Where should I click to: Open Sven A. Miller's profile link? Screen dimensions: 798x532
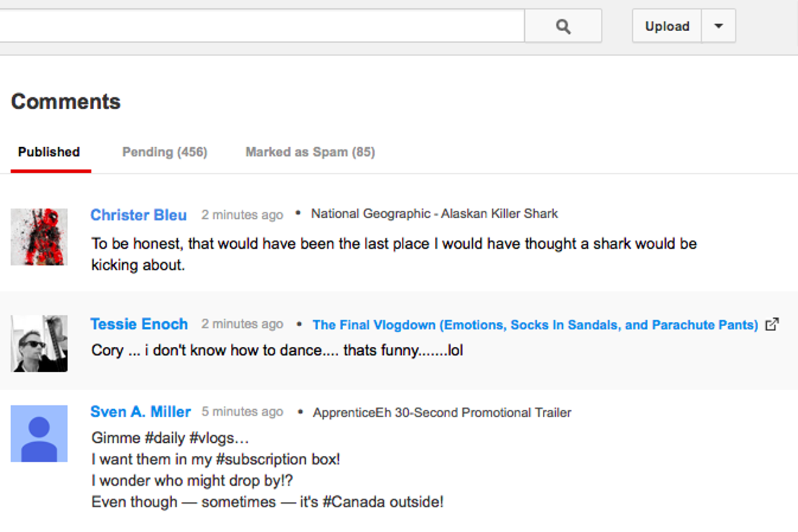click(140, 412)
